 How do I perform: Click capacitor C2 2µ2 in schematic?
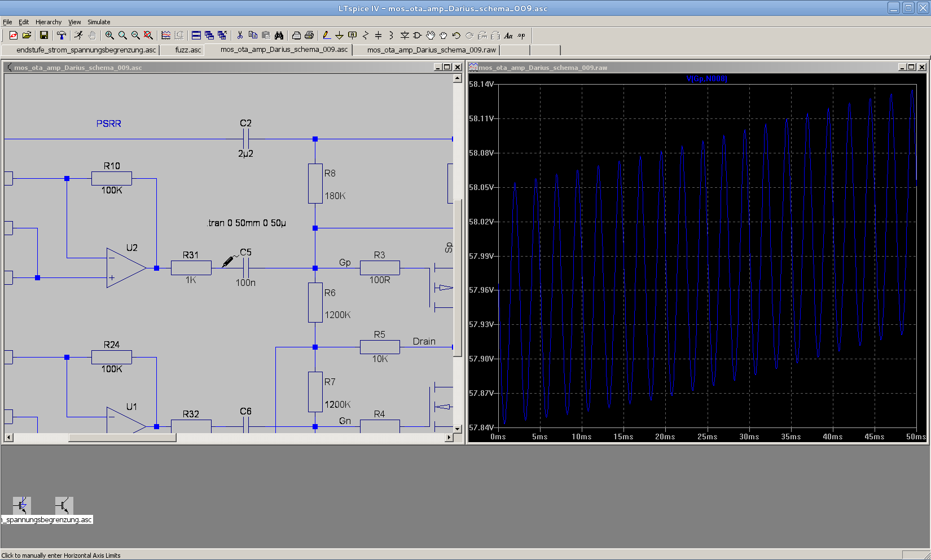point(245,138)
